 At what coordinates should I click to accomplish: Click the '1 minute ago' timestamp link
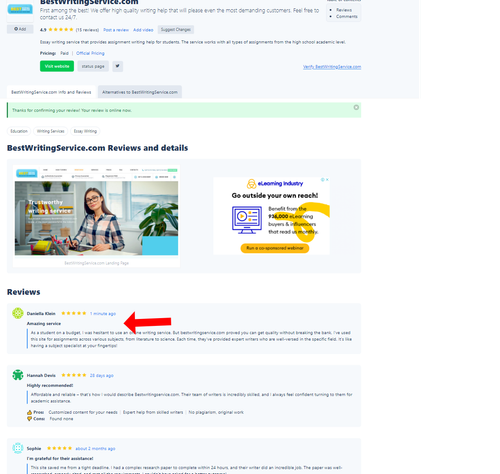103,314
